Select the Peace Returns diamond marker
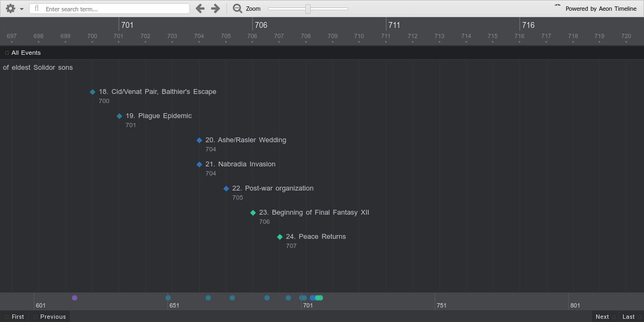The height and width of the screenshot is (322, 644). (280, 237)
